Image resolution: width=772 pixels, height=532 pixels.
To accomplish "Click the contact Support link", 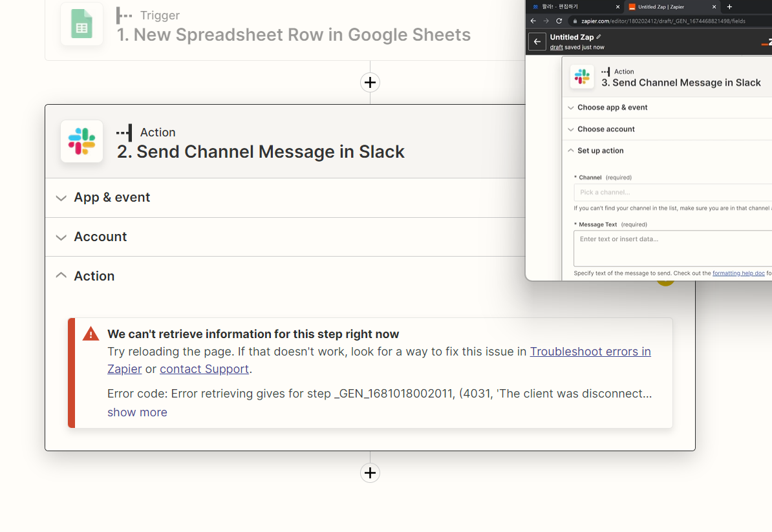I will (204, 369).
